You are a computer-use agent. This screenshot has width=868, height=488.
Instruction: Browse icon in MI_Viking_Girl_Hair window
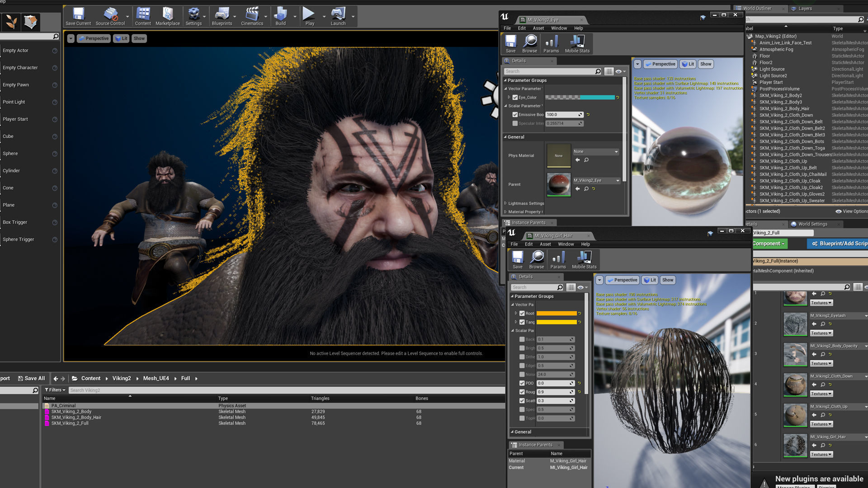(537, 260)
